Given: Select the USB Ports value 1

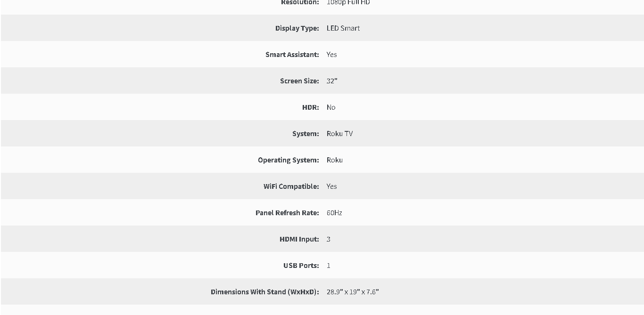Looking at the screenshot, I should [x=329, y=266].
